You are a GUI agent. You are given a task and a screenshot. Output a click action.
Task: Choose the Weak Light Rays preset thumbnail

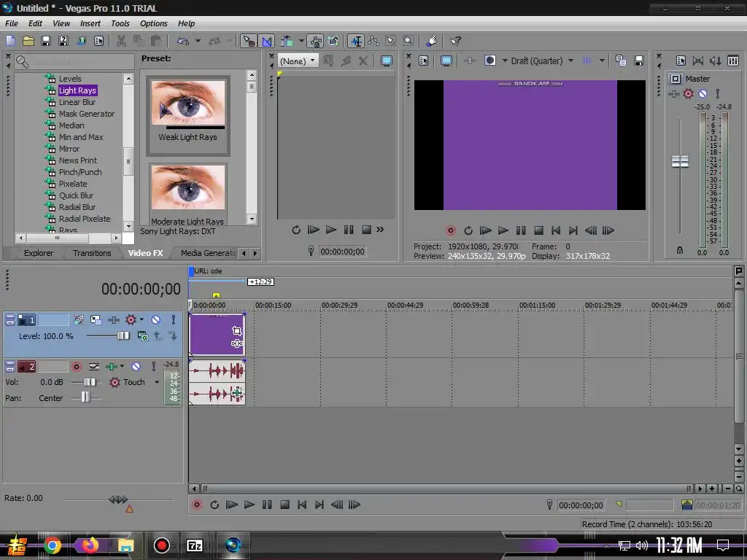(x=188, y=103)
